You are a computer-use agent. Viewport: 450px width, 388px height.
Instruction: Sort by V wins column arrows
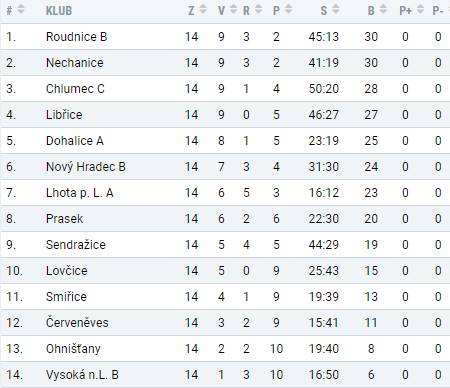[233, 10]
